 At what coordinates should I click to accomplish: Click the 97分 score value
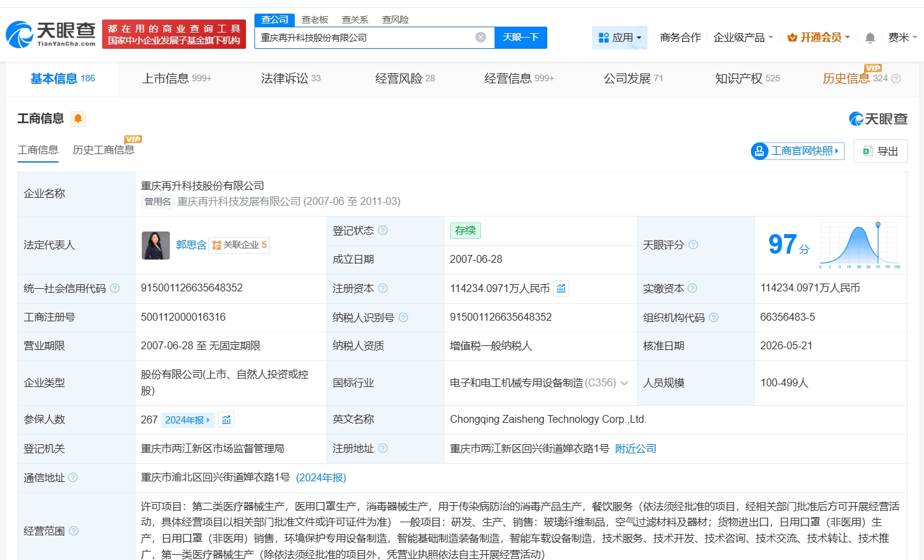(789, 245)
